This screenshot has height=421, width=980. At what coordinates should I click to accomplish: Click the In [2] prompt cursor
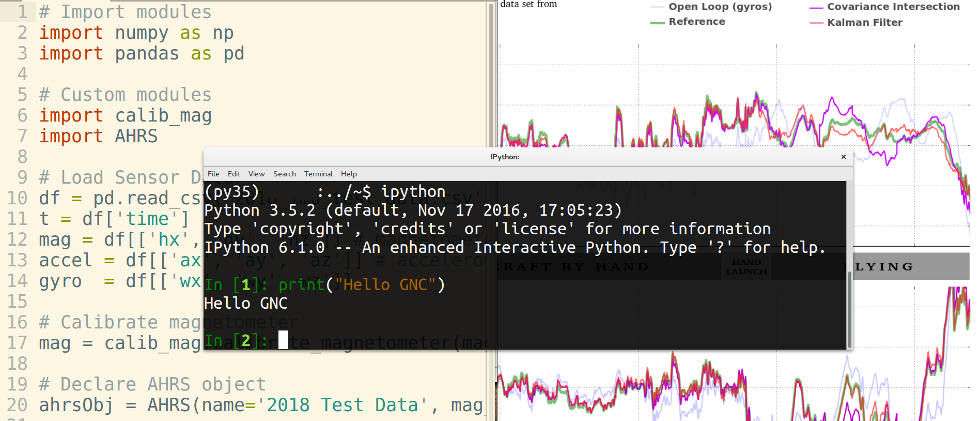[x=283, y=340]
